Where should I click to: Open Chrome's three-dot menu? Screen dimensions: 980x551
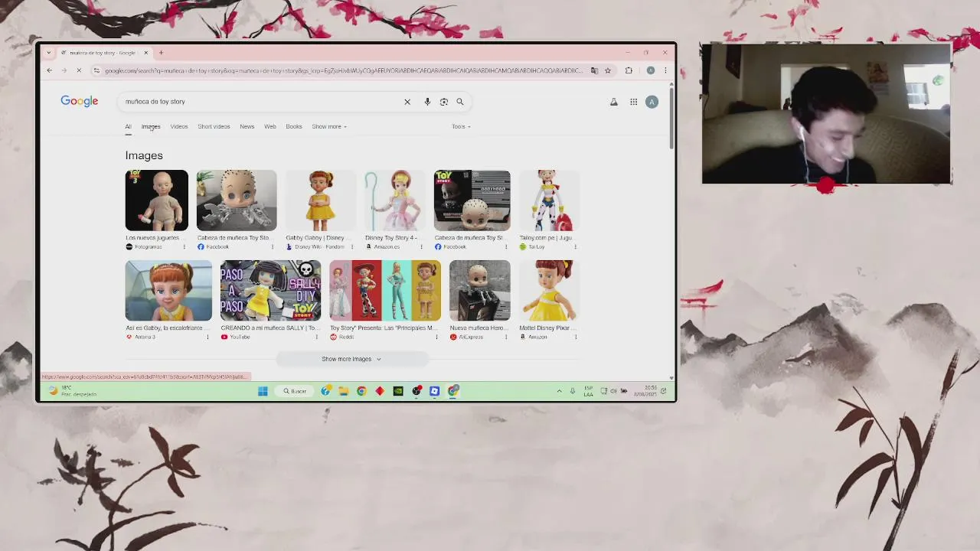coord(665,70)
